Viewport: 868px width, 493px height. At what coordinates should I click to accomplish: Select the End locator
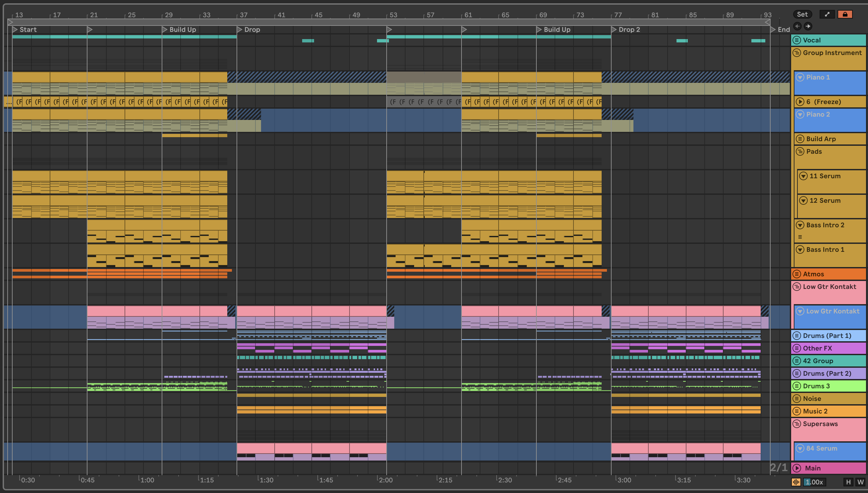tap(780, 29)
